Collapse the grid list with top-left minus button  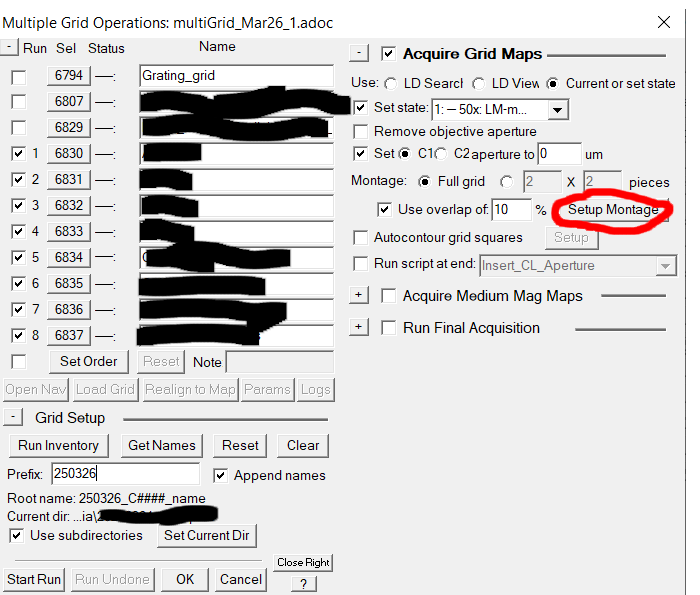tap(9, 47)
